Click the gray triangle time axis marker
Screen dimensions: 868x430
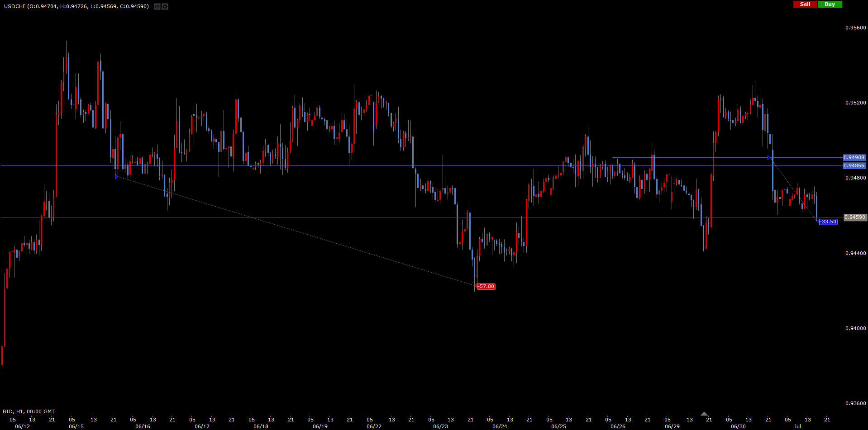point(704,414)
